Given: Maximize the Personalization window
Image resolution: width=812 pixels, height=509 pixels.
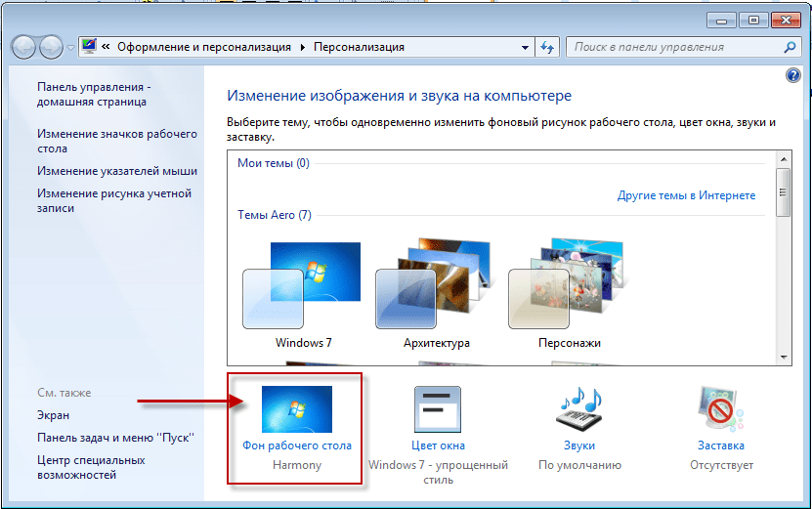Looking at the screenshot, I should tap(753, 21).
